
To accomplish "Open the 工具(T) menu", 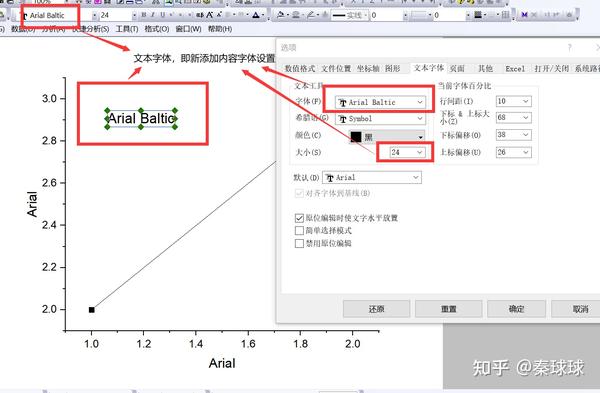I will point(127,29).
